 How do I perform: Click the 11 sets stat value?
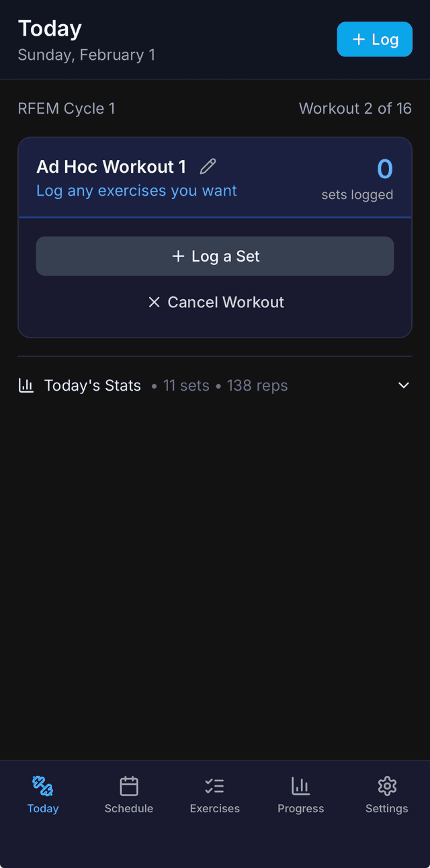click(186, 385)
